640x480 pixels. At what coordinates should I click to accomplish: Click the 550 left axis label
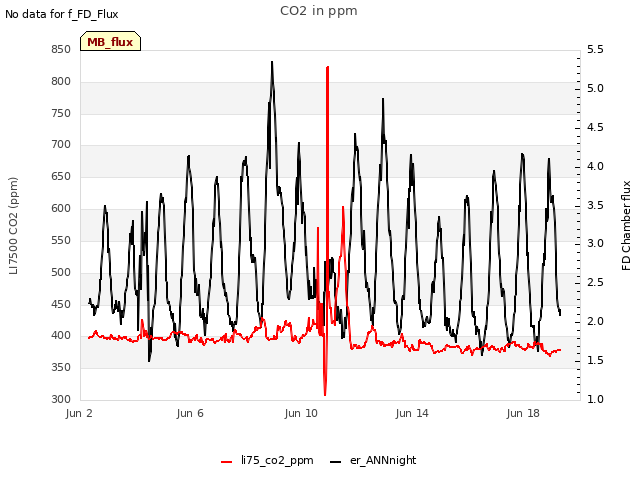point(61,240)
